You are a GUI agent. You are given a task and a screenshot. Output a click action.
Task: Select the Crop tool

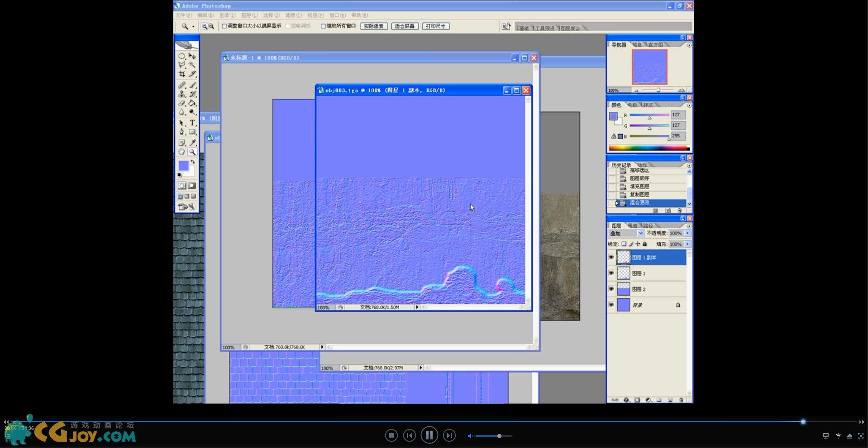click(x=181, y=74)
